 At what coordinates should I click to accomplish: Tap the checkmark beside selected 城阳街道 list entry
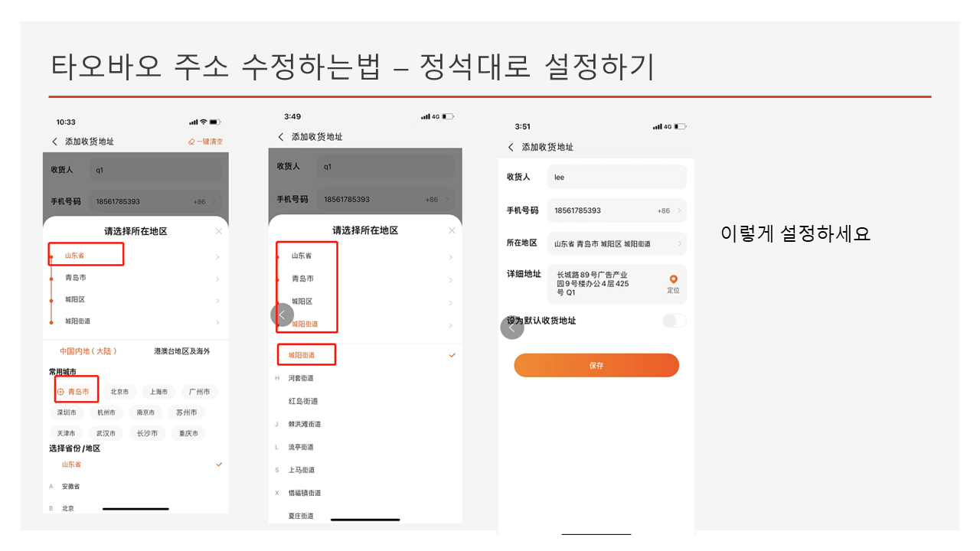point(452,355)
